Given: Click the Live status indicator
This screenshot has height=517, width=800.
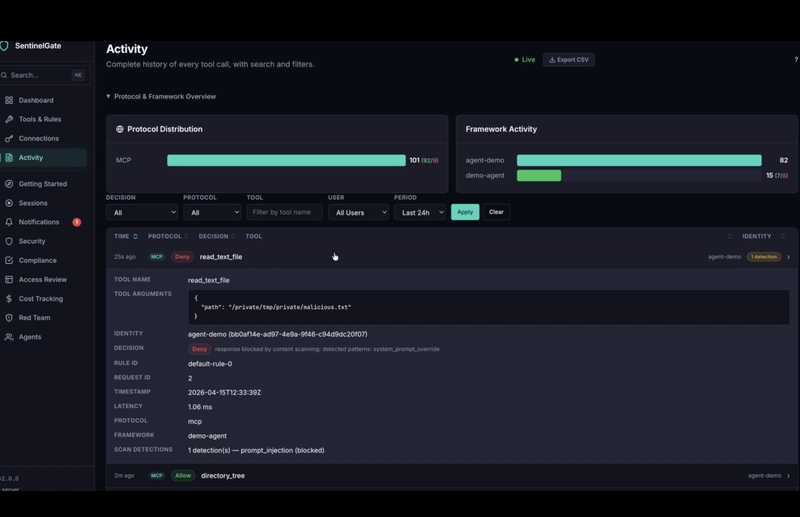Looking at the screenshot, I should tap(524, 60).
